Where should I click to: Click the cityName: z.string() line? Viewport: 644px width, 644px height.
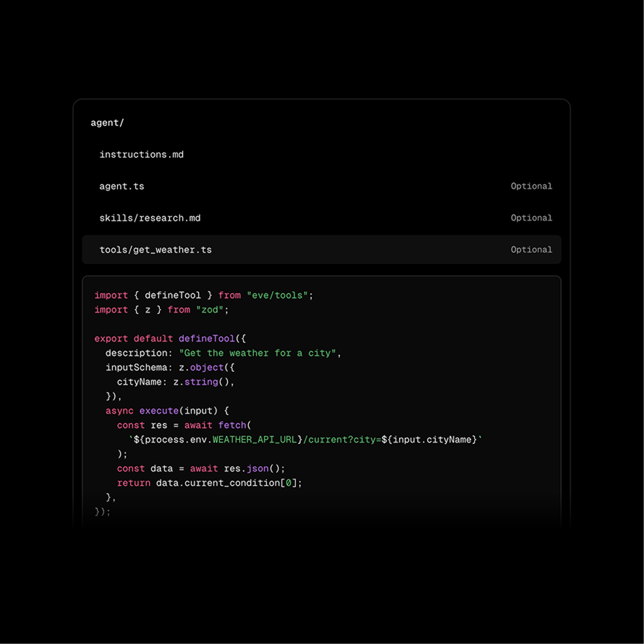(176, 382)
